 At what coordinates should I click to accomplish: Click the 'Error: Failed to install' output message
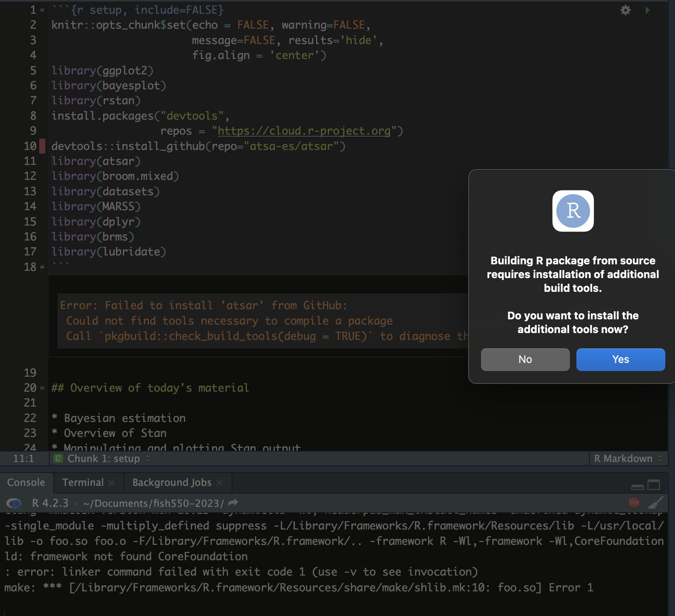203,305
